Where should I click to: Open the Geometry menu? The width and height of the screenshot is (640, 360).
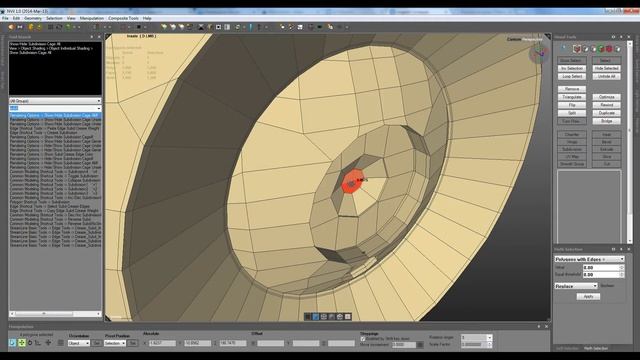point(33,18)
